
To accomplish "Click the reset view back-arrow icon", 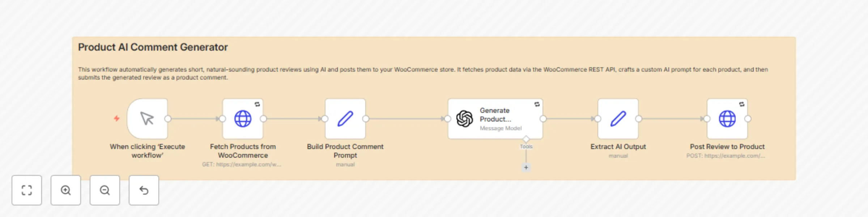I will click(x=144, y=191).
